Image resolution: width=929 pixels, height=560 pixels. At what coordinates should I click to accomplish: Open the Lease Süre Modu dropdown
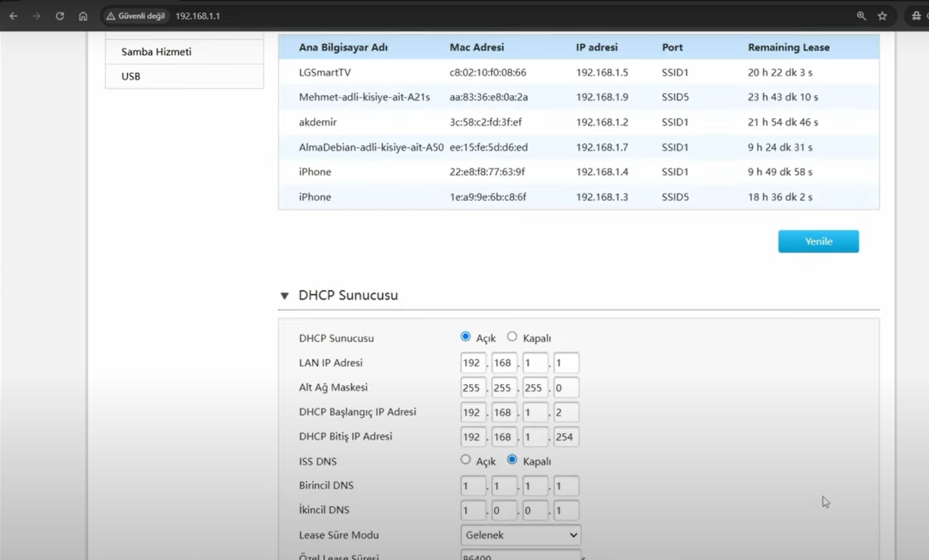(520, 535)
